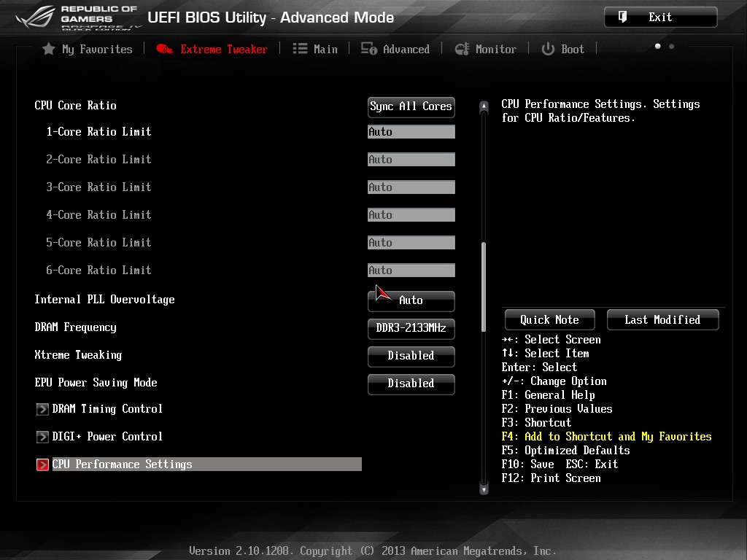The width and height of the screenshot is (747, 560).
Task: Click the version copyright text in the footer
Action: pos(373,551)
